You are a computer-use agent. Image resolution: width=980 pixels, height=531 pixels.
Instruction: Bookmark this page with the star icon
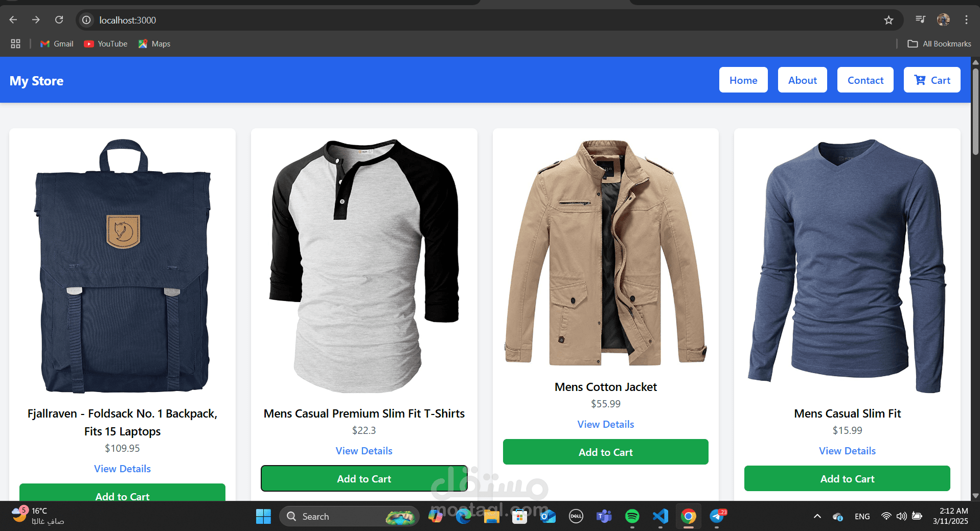click(x=888, y=20)
